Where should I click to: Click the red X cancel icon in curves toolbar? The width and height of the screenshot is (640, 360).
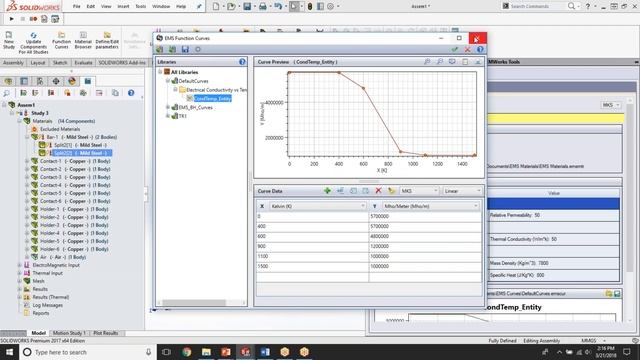coord(467,49)
